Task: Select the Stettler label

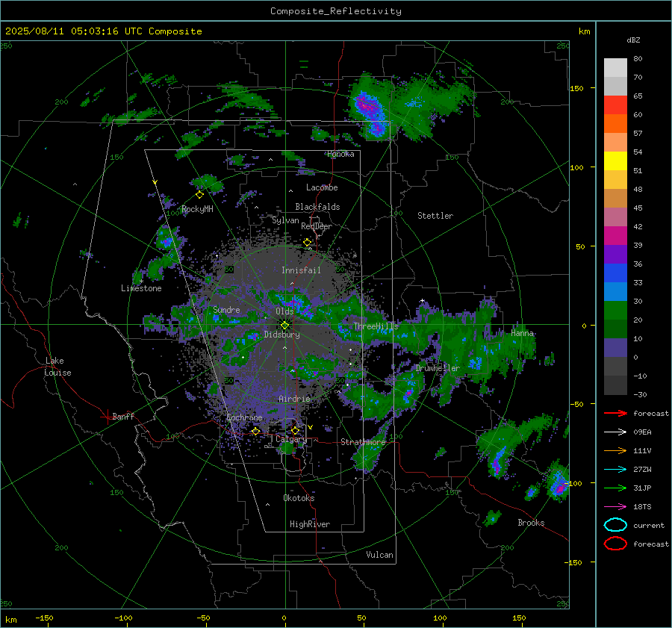Action: click(x=435, y=216)
